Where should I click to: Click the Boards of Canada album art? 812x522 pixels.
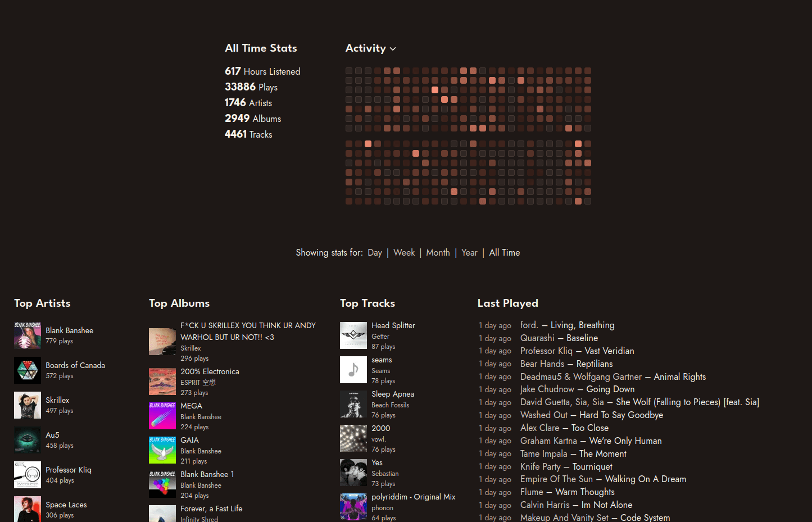pyautogui.click(x=28, y=370)
